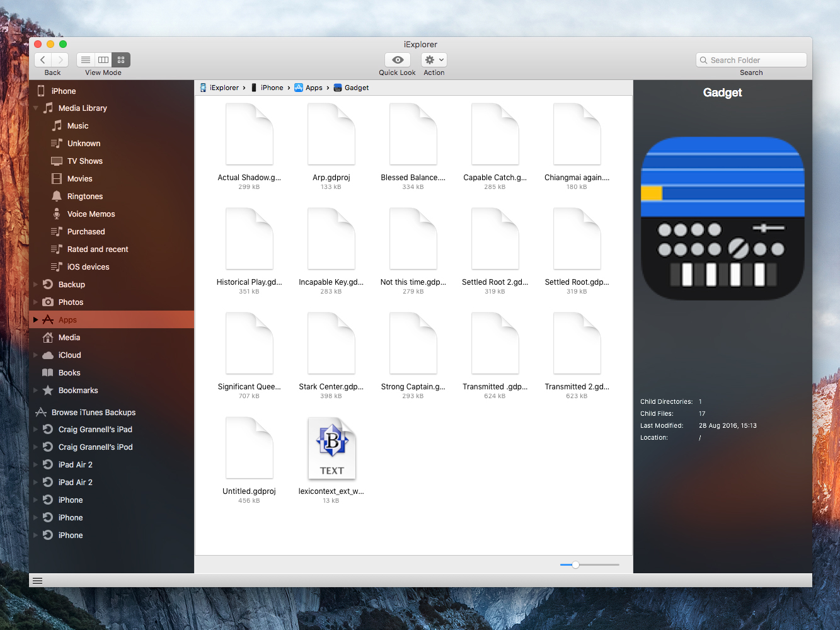Select Arp.gdproj file
Image resolution: width=840 pixels, height=630 pixels.
[x=331, y=146]
